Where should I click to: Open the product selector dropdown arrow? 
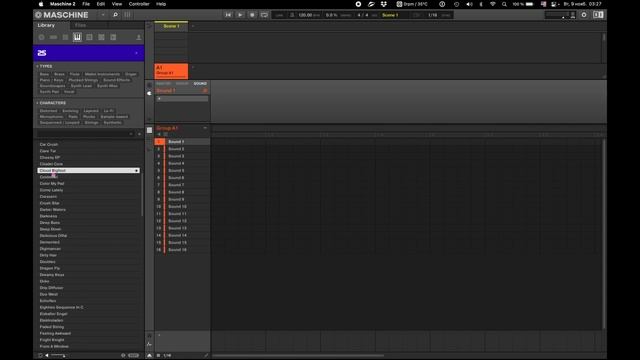point(136,53)
